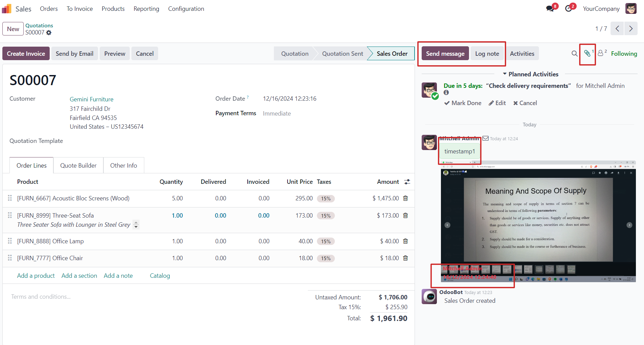Click Send message in chatter

pos(445,53)
